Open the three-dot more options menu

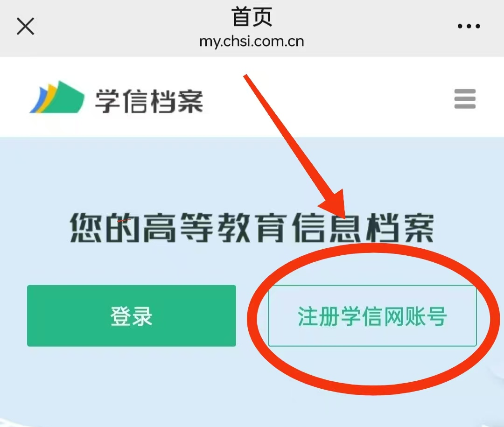[469, 26]
